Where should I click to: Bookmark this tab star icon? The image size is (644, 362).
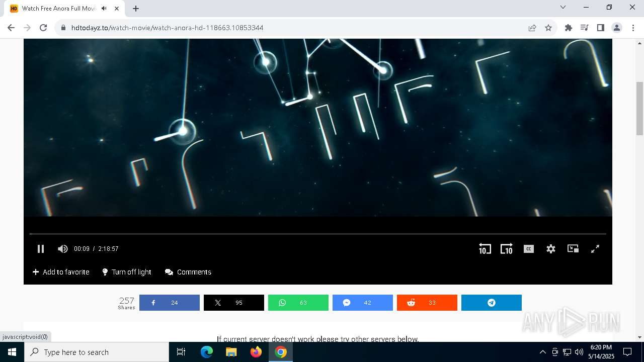click(548, 28)
